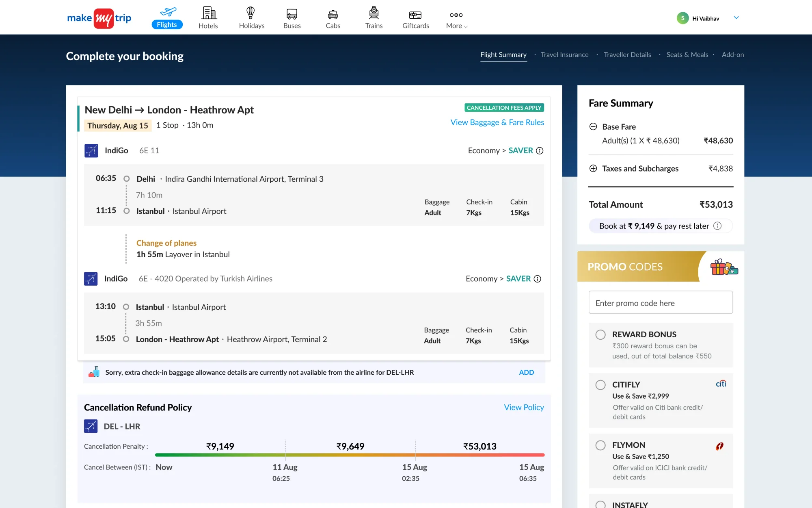Collapse the Base Fare section
This screenshot has width=812, height=508.
pos(593,127)
